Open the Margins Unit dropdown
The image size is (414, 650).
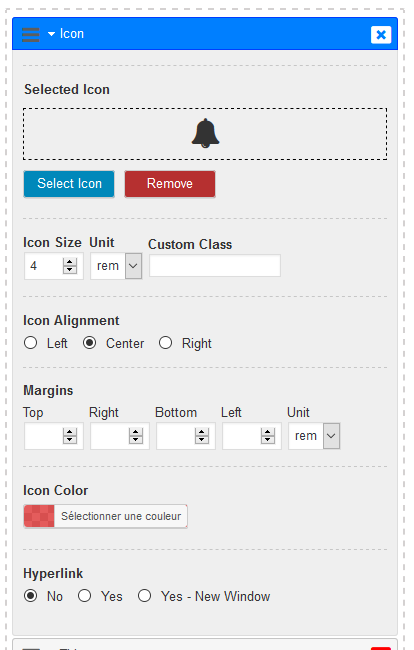(315, 436)
